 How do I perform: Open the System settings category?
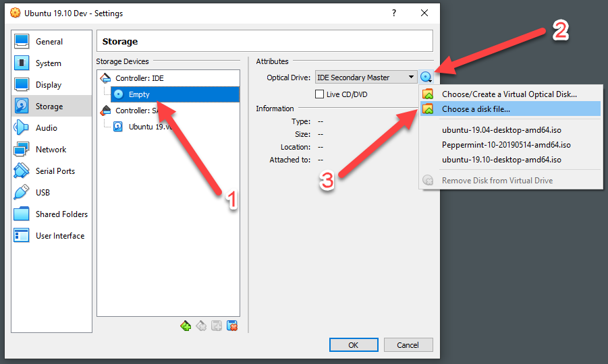[51, 63]
